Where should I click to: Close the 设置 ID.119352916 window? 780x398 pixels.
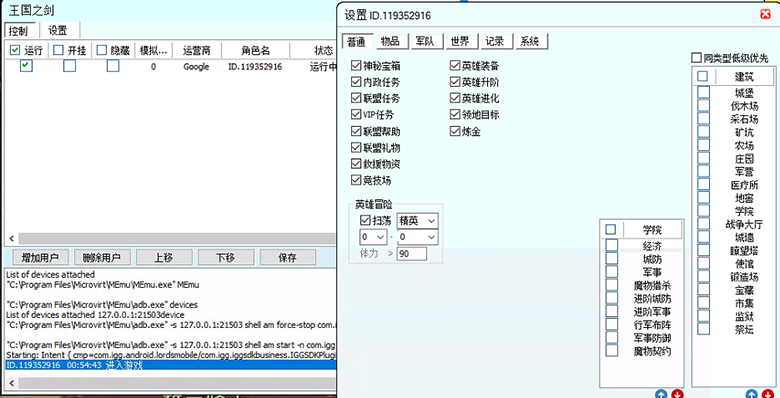pos(766,15)
